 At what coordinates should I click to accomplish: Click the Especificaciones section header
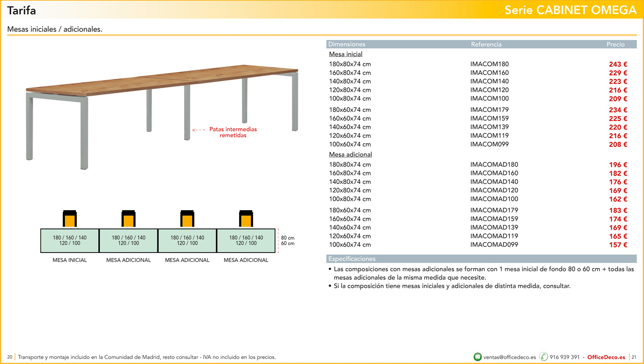pos(352,259)
